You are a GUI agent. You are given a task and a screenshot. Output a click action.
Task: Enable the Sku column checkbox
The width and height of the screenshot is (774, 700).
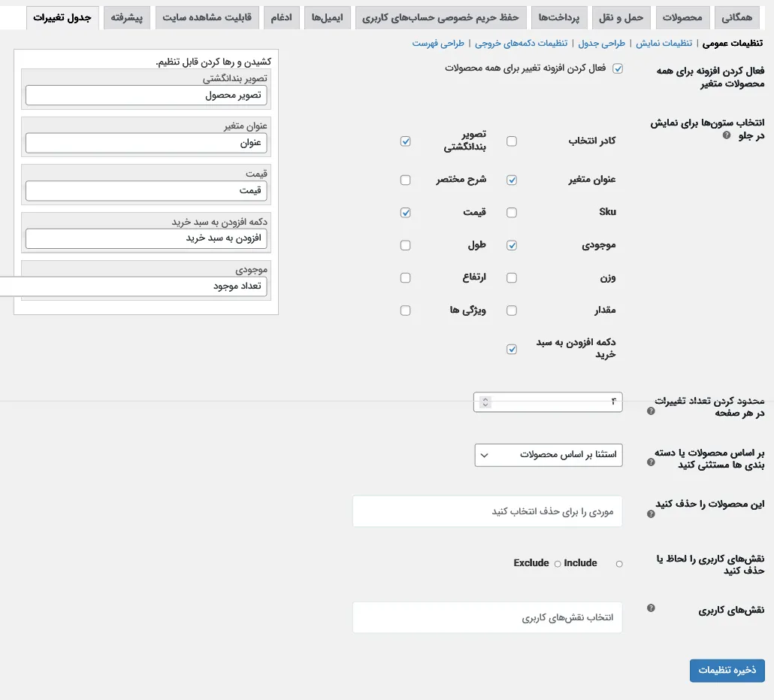coord(512,213)
